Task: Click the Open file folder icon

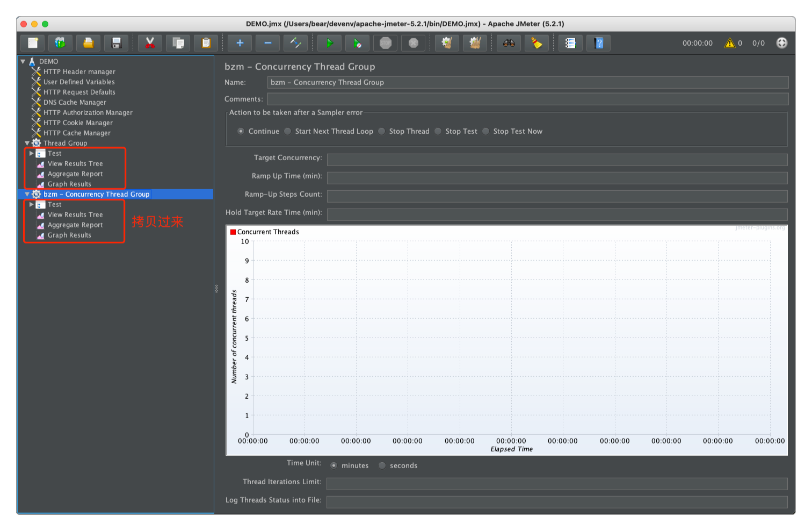Action: coord(88,43)
